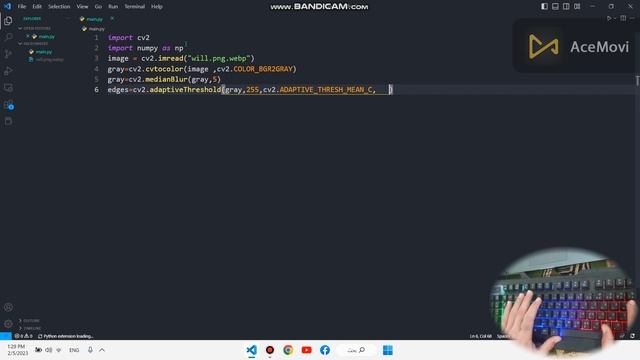Open Facebook from taskbar

(325, 350)
